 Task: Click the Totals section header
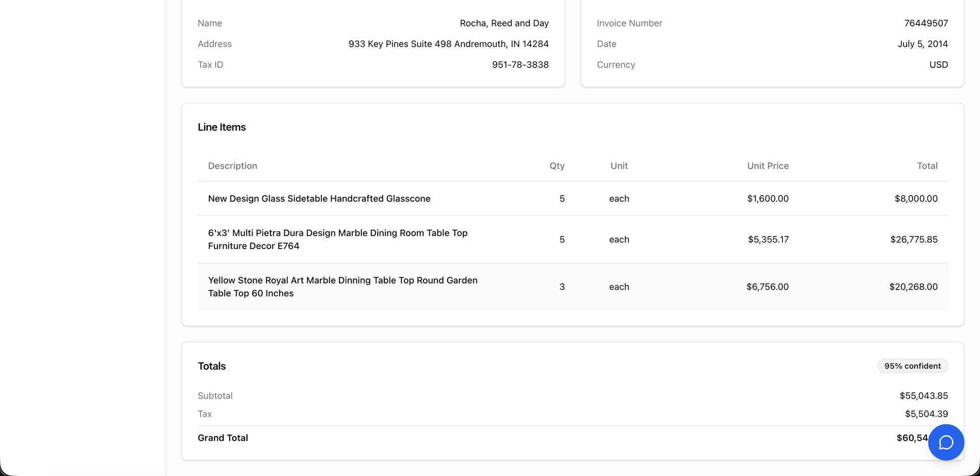point(212,366)
